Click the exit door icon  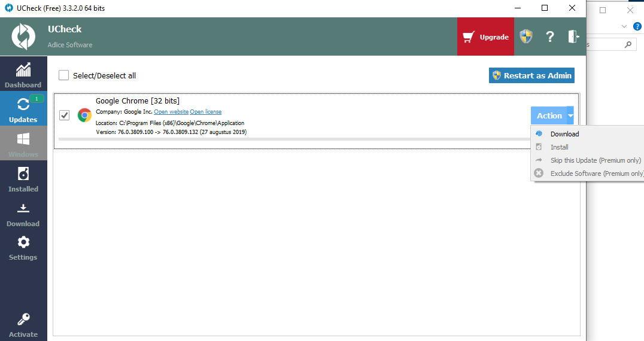pyautogui.click(x=573, y=36)
